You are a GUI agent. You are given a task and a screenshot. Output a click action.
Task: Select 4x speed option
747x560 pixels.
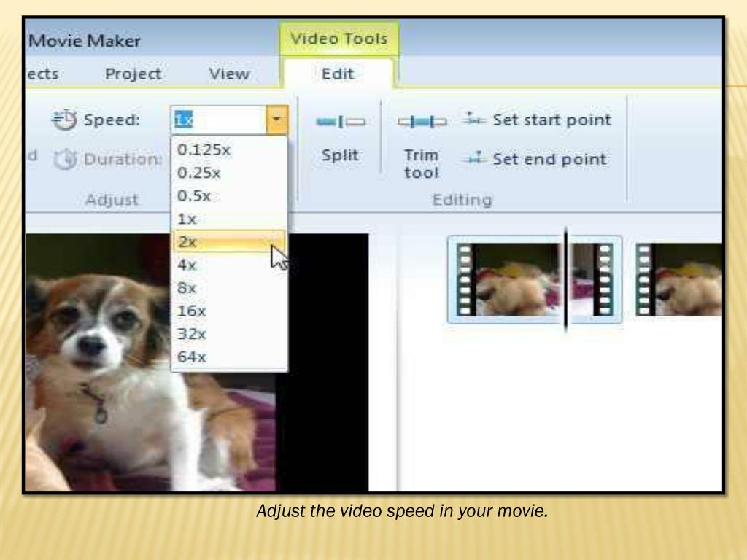(x=229, y=265)
